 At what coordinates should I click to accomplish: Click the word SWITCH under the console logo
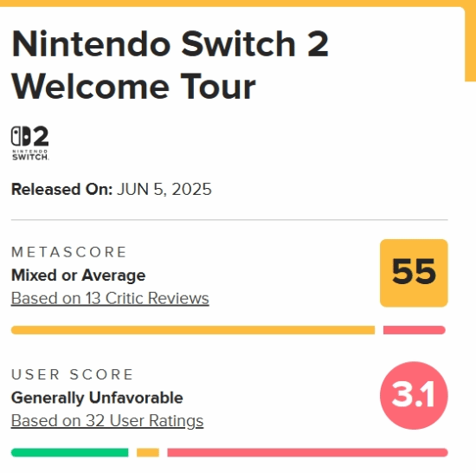[x=30, y=157]
